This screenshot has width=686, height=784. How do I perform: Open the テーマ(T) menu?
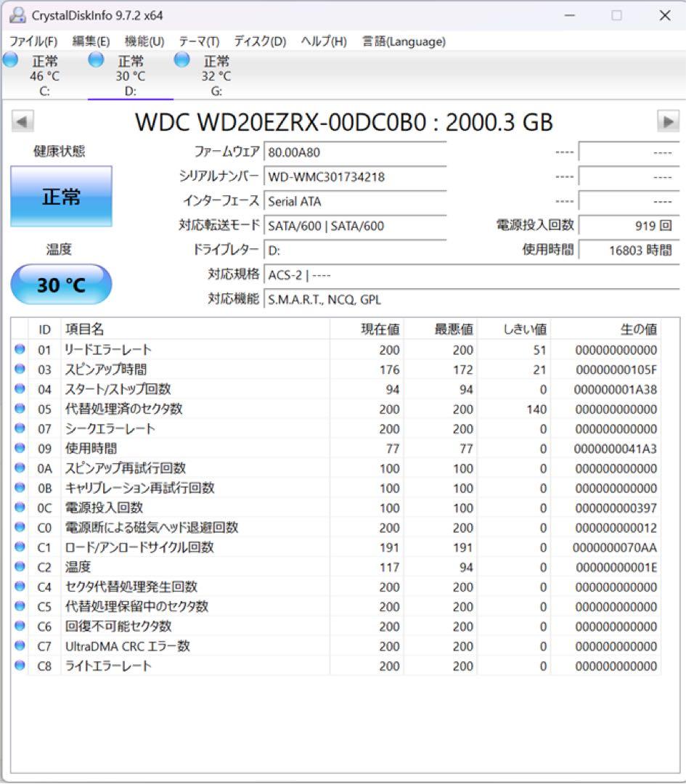[x=200, y=41]
